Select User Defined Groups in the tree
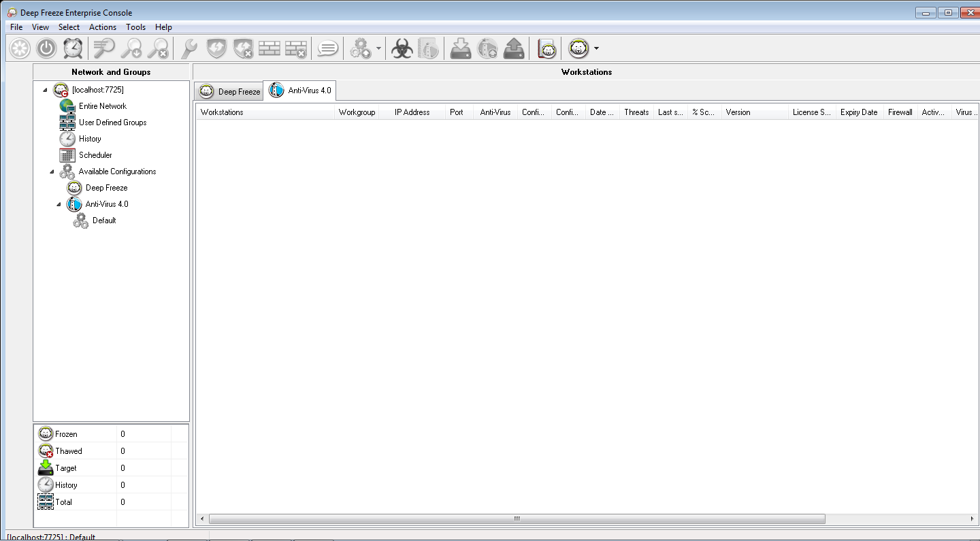980x541 pixels. pos(112,122)
